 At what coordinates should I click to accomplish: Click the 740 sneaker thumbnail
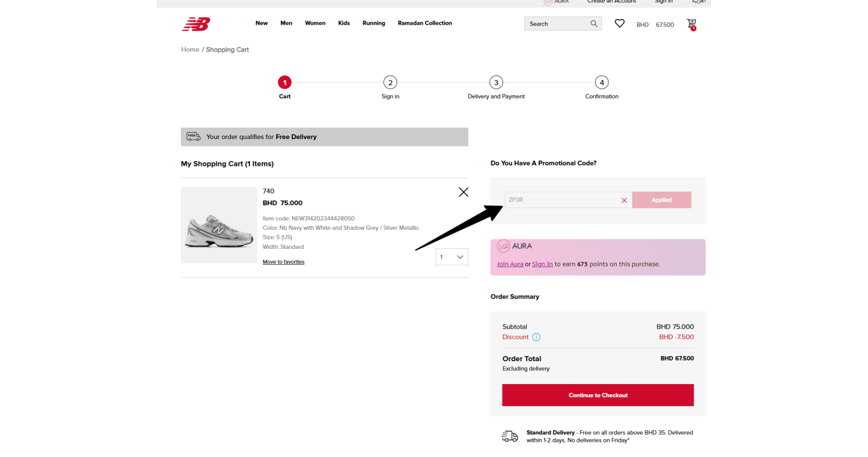point(219,225)
